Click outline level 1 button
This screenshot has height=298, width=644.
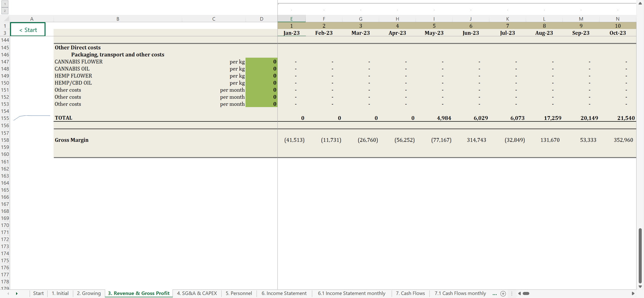tap(5, 4)
